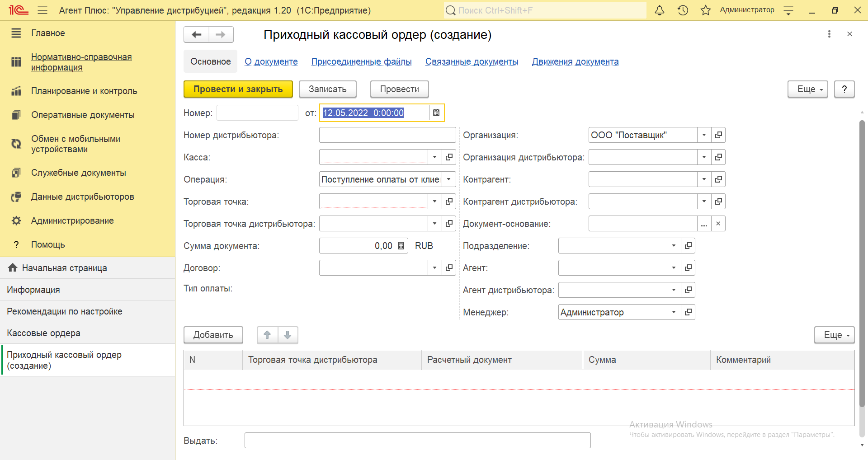This screenshot has width=868, height=460.
Task: Open Администрирование section
Action: tap(72, 221)
